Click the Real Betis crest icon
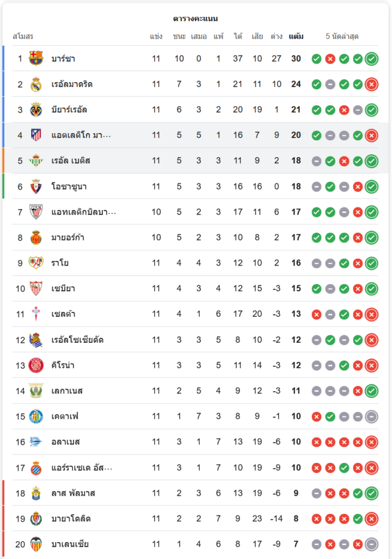The height and width of the screenshot is (559, 392). pos(36,161)
